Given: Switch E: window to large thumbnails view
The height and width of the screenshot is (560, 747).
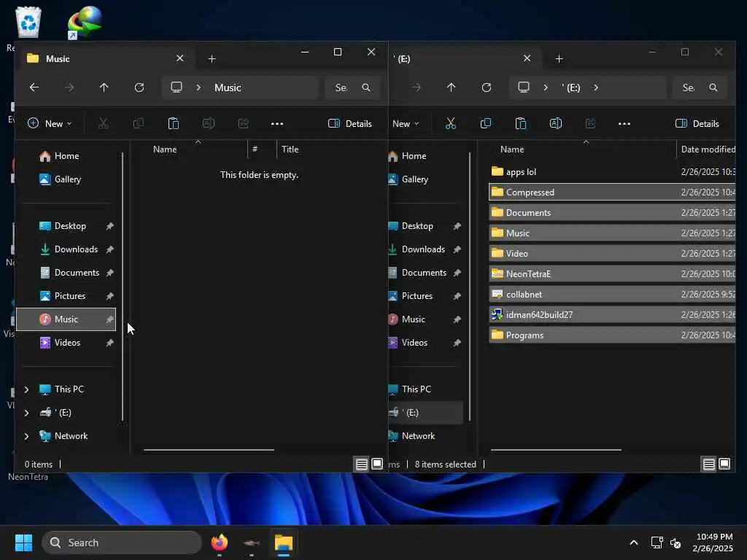Looking at the screenshot, I should coord(724,464).
